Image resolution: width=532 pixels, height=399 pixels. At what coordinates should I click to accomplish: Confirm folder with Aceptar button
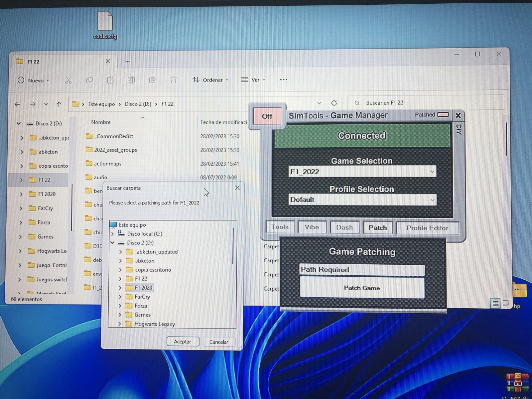pyautogui.click(x=183, y=341)
